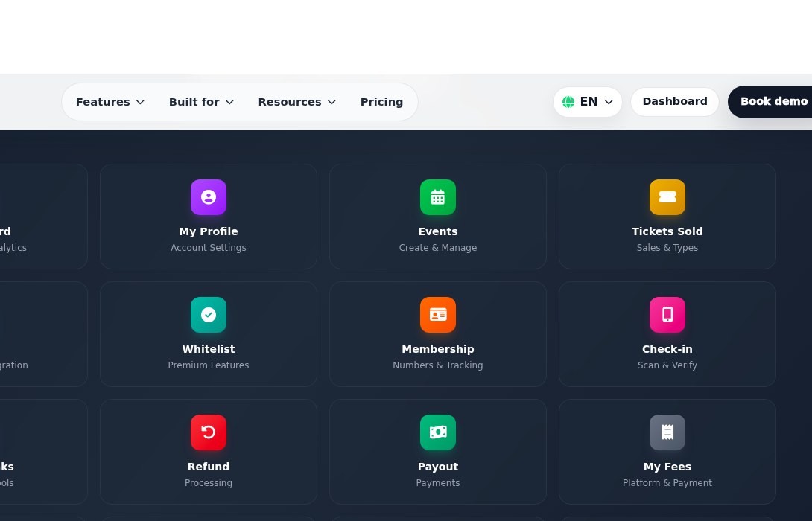Click the teal Whitelist checkmark icon
Image resolution: width=812 pixels, height=521 pixels.
[208, 315]
